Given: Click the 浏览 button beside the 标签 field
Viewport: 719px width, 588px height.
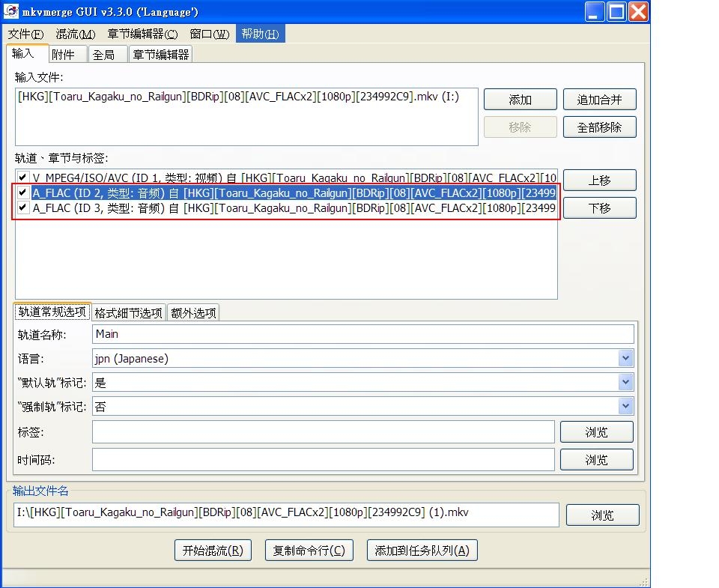Looking at the screenshot, I should click(x=597, y=432).
